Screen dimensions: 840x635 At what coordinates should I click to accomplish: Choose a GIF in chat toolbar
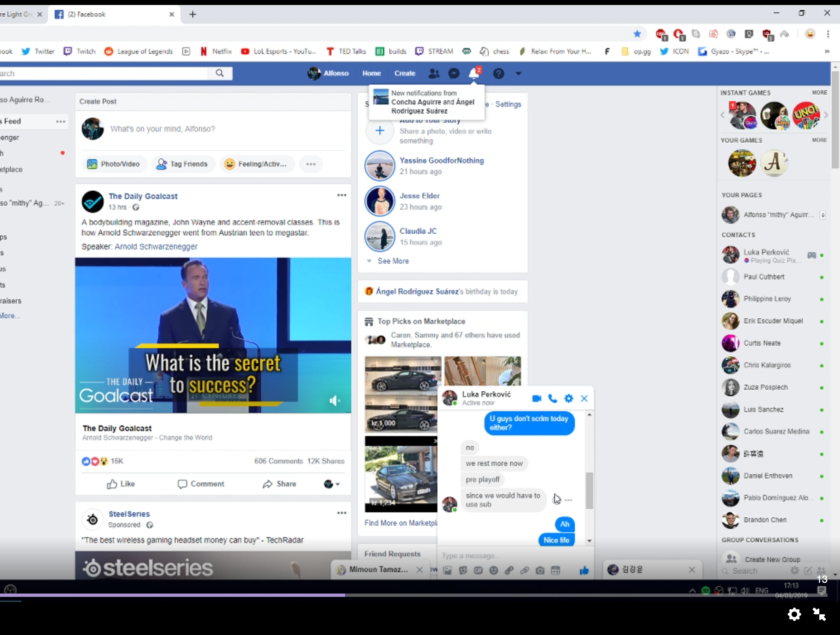tap(478, 571)
